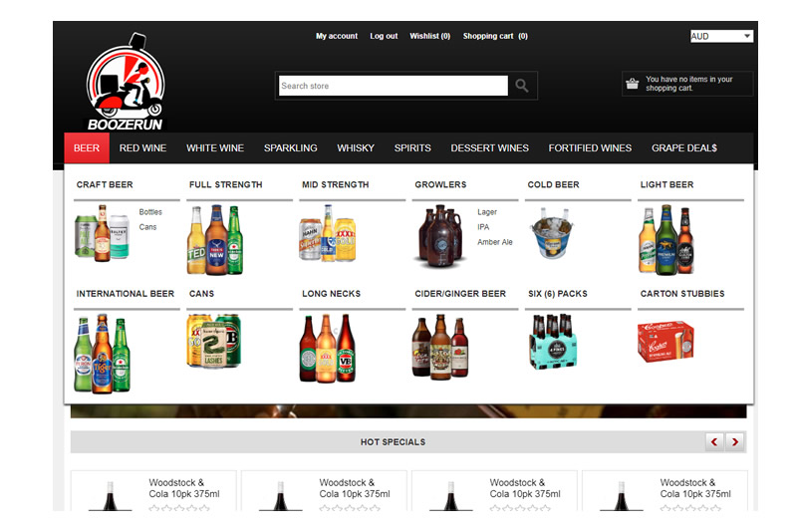Click the INTERNATIONAL BEER heading
The width and height of the screenshot is (797, 532).
[126, 294]
